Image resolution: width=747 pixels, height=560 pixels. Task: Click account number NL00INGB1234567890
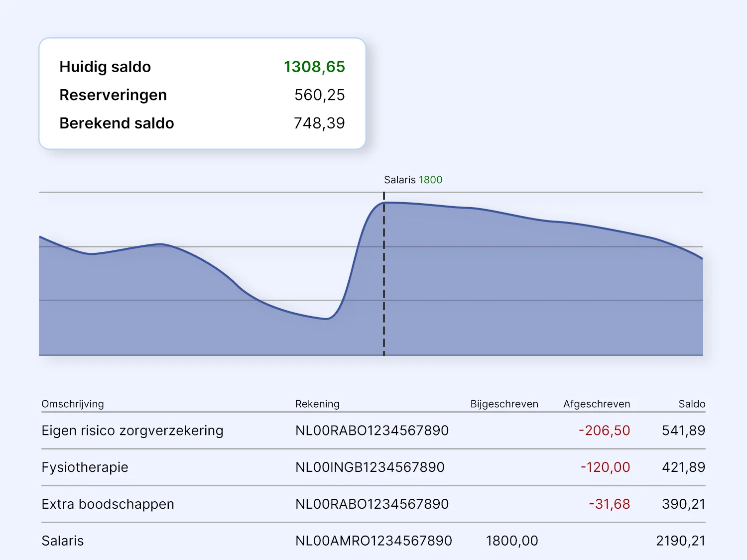click(x=370, y=467)
